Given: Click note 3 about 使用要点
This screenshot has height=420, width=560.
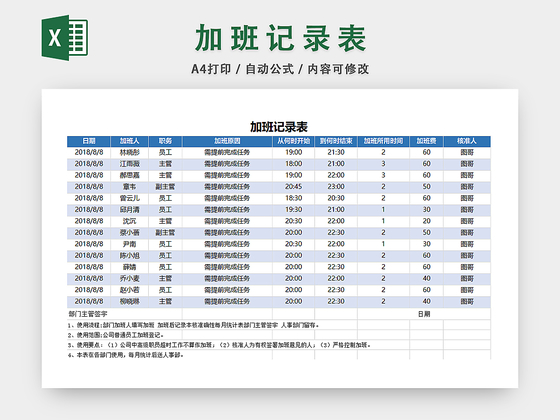Looking at the screenshot, I should coord(219,345).
